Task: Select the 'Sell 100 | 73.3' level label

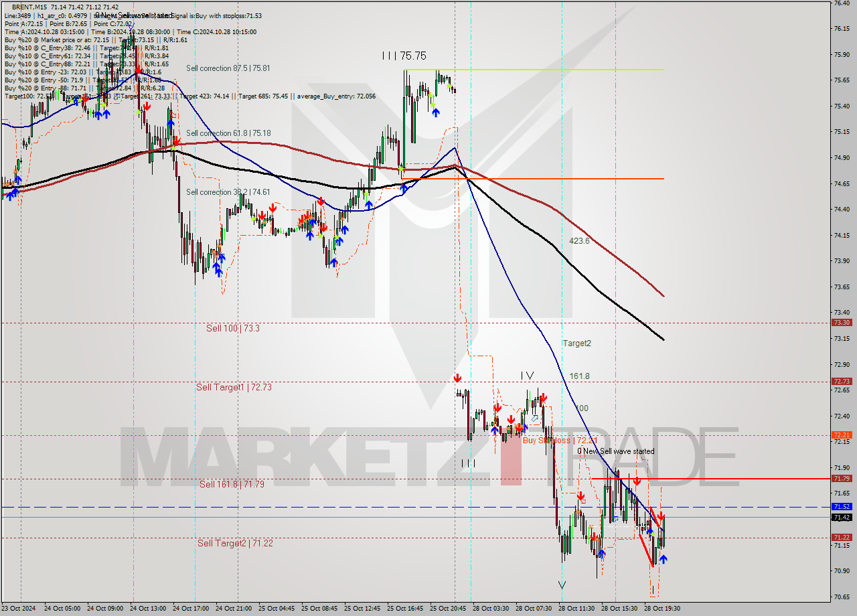Action: 233,328
